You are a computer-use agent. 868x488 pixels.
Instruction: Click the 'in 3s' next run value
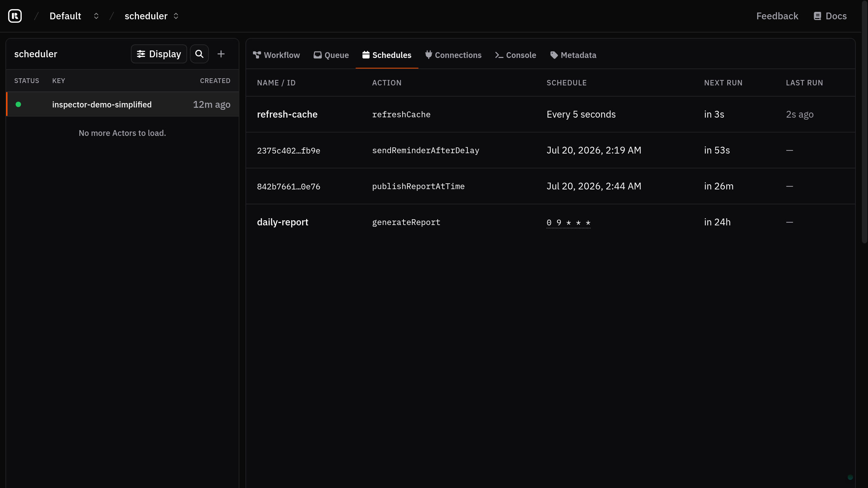[x=714, y=115]
